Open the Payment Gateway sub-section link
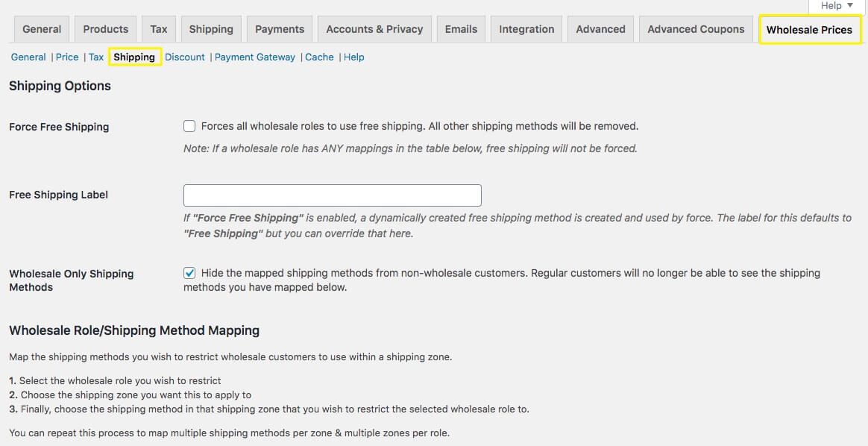Image resolution: width=868 pixels, height=446 pixels. coord(255,57)
